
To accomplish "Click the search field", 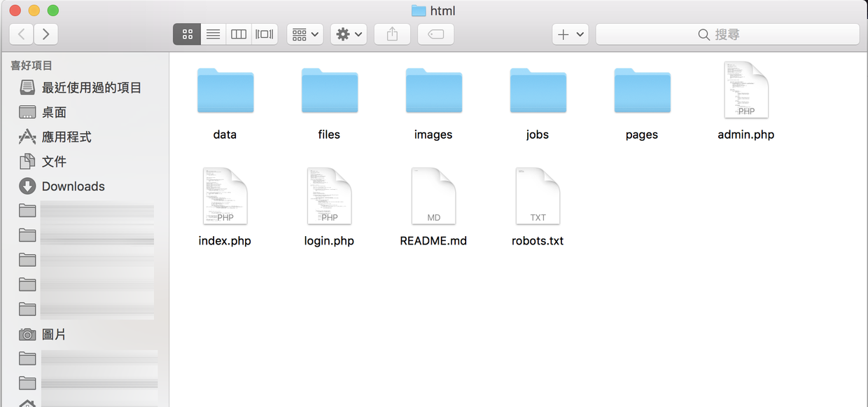I will tap(727, 34).
